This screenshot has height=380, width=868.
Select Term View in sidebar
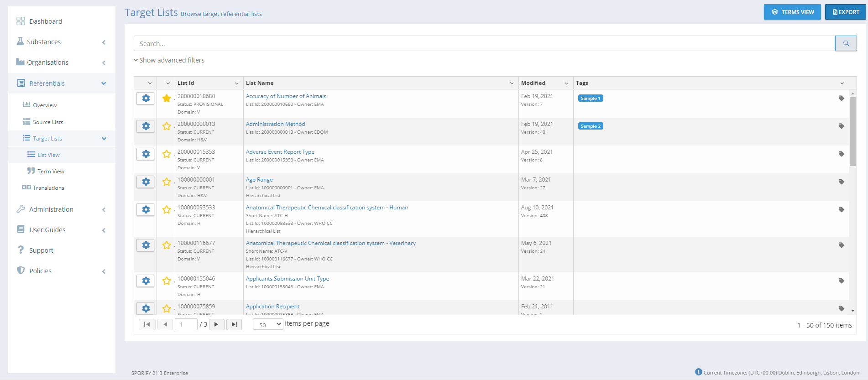coord(51,172)
